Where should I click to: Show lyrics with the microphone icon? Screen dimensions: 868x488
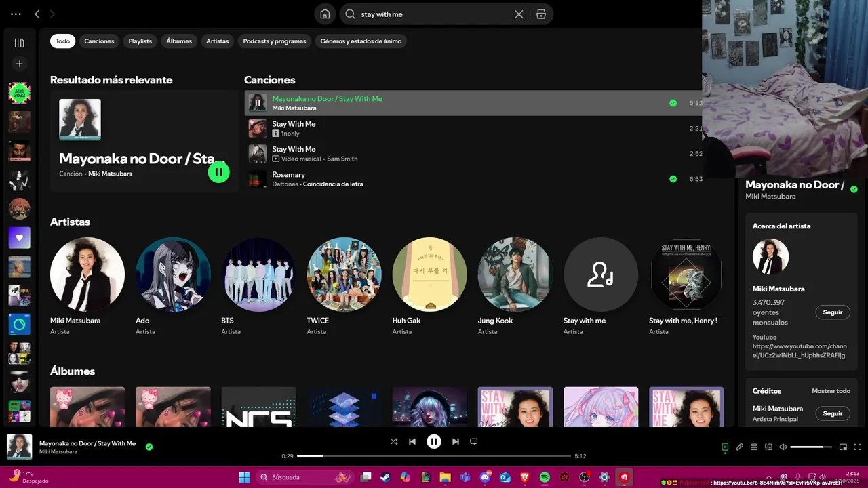[740, 447]
